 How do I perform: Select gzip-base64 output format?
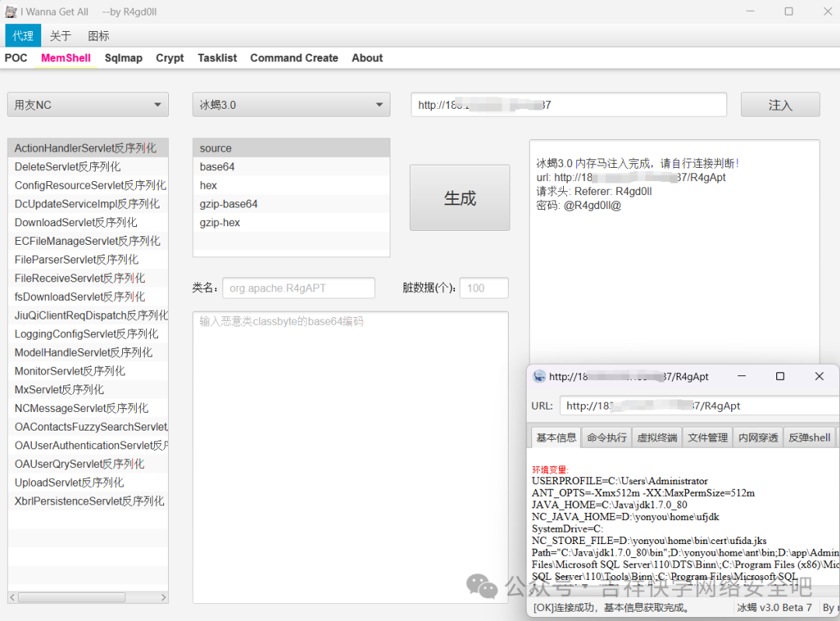pyautogui.click(x=292, y=204)
